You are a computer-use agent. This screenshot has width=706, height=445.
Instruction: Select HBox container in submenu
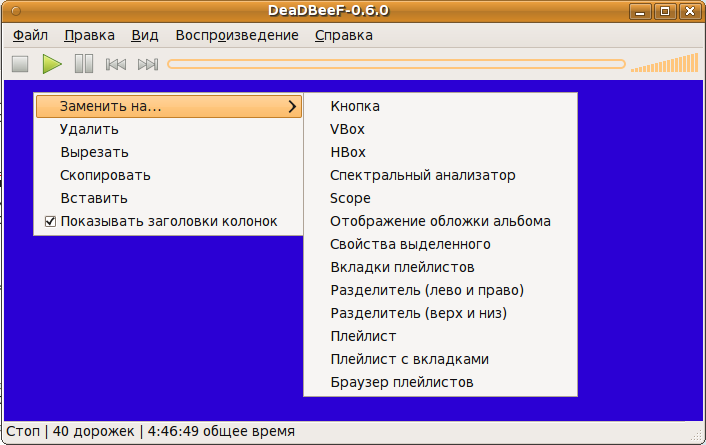440,152
